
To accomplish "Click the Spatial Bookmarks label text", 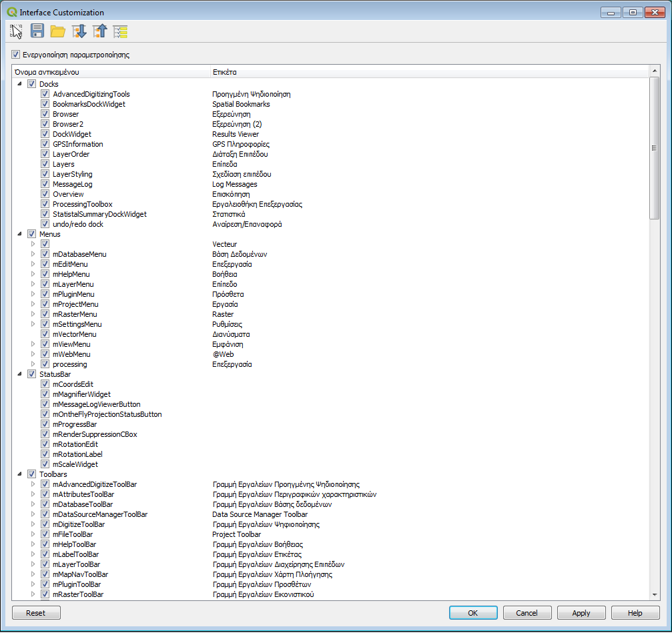I will [241, 104].
